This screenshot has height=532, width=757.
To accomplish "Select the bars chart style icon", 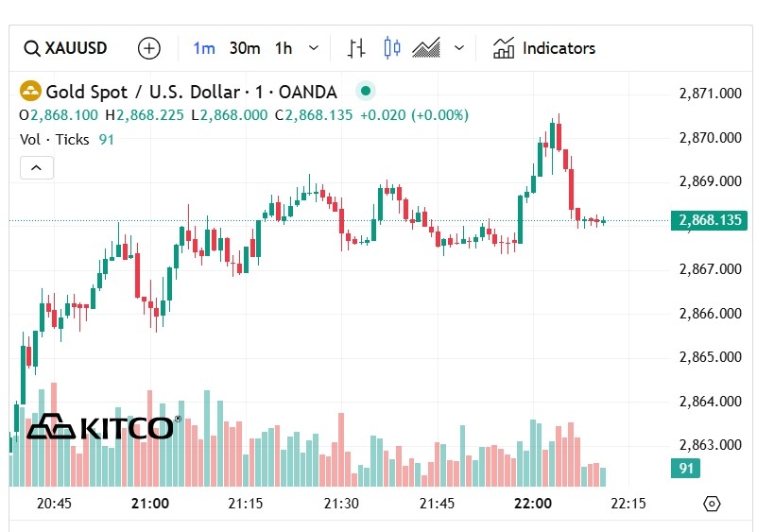I will point(356,48).
